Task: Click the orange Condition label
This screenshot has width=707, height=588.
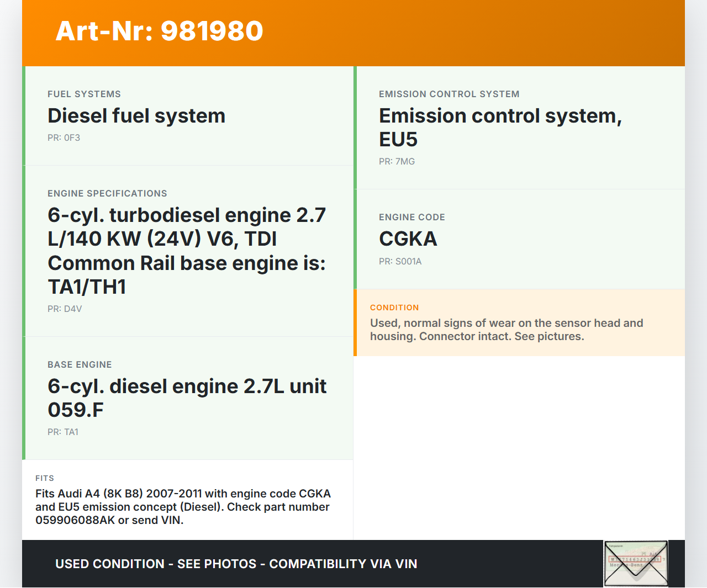Action: (x=394, y=308)
